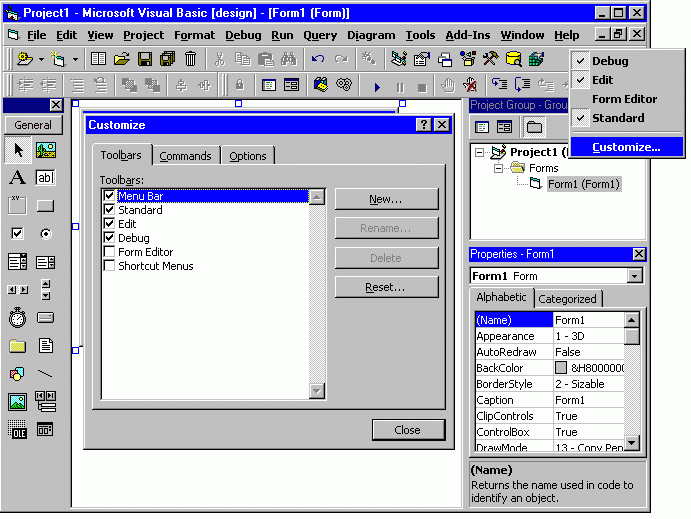
Task: Switch to the Categorized properties tab
Action: pos(567,299)
